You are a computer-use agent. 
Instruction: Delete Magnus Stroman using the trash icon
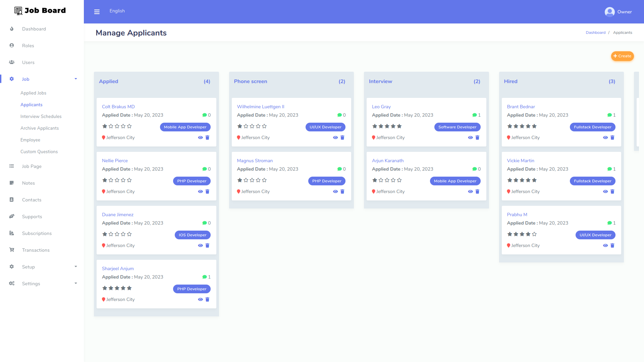pyautogui.click(x=342, y=191)
